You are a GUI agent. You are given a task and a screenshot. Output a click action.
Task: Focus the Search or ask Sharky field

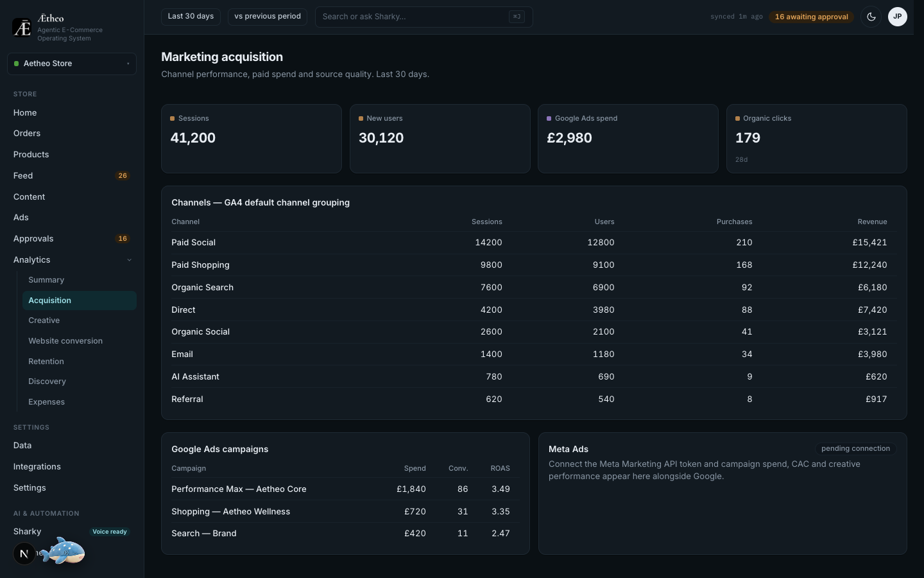pyautogui.click(x=424, y=17)
